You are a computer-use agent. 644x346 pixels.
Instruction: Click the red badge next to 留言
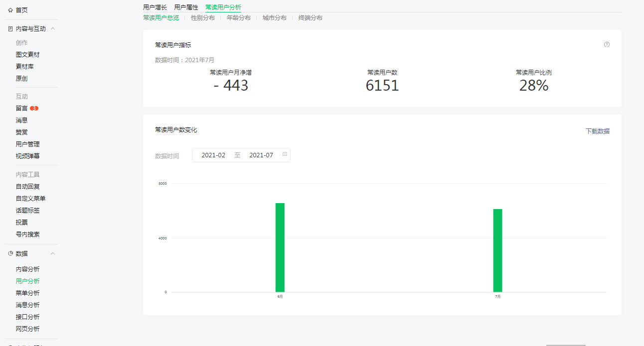click(34, 108)
